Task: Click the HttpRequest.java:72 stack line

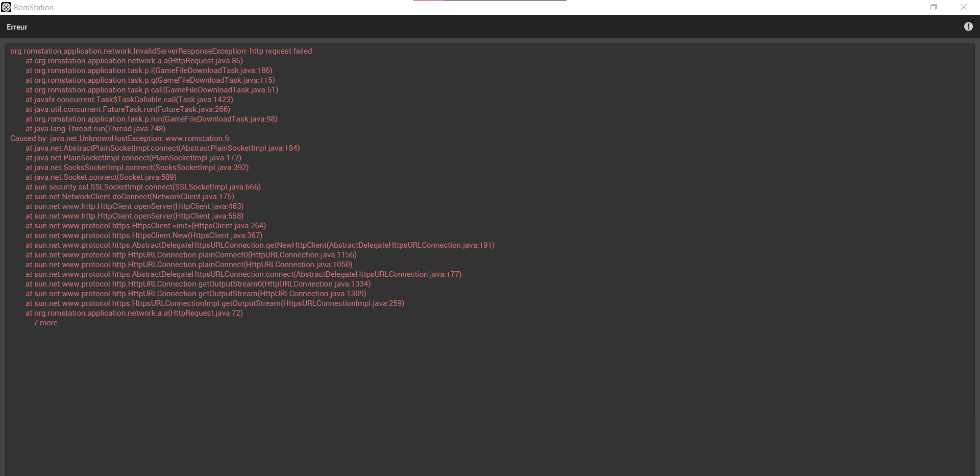Action: (134, 313)
